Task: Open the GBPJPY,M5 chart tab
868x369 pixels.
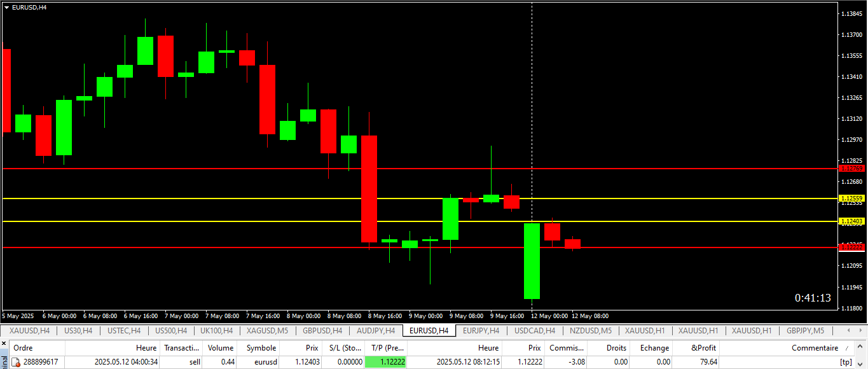Action: tap(805, 331)
